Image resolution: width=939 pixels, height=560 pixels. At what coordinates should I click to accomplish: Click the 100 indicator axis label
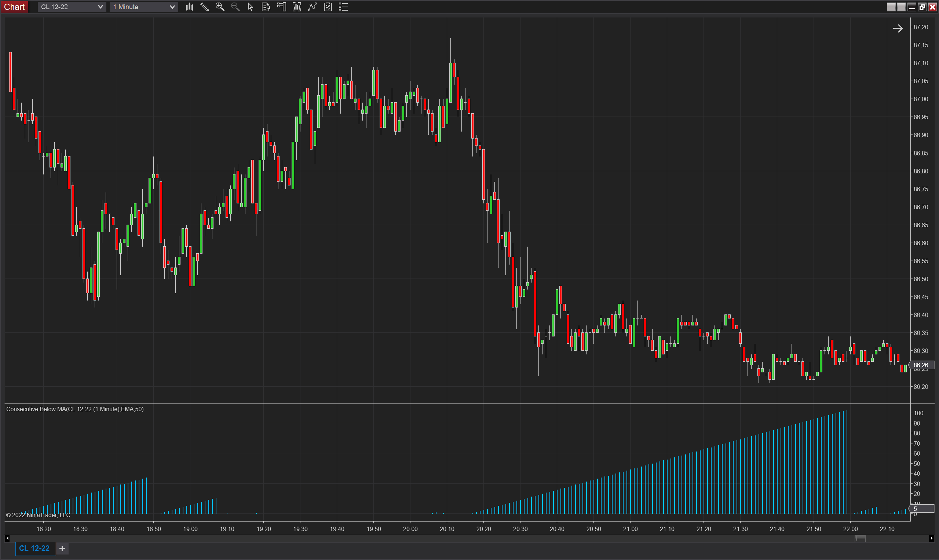(918, 413)
